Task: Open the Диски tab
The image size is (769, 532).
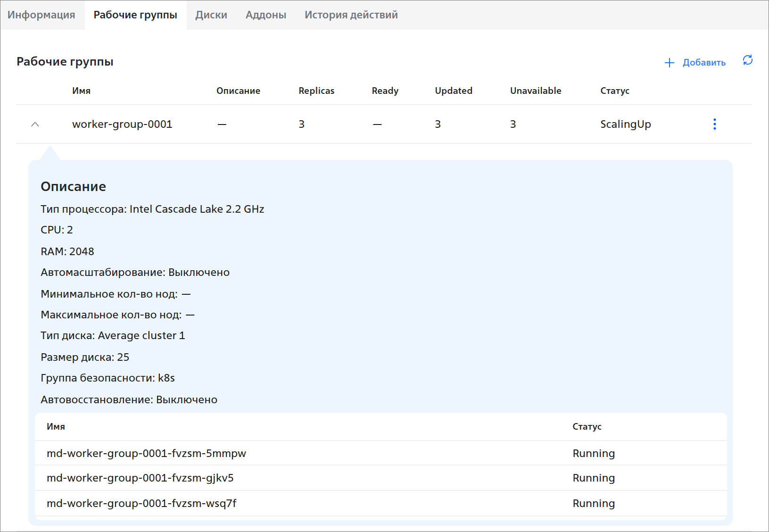Action: click(x=211, y=15)
